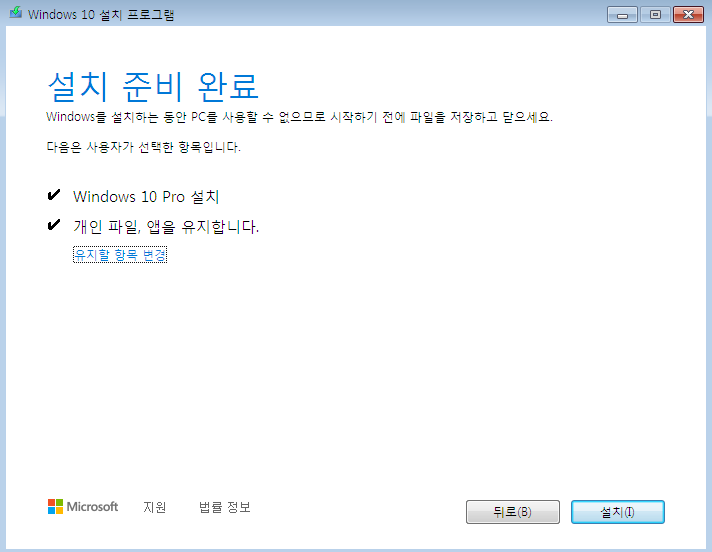Click the 설치(I) install button
Screen dimensions: 712x552
(x=618, y=512)
